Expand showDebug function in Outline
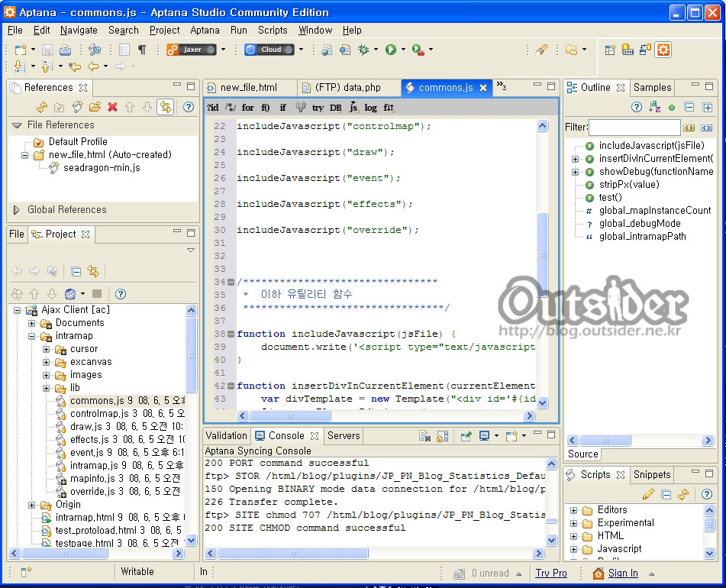The width and height of the screenshot is (726, 588). pyautogui.click(x=575, y=172)
